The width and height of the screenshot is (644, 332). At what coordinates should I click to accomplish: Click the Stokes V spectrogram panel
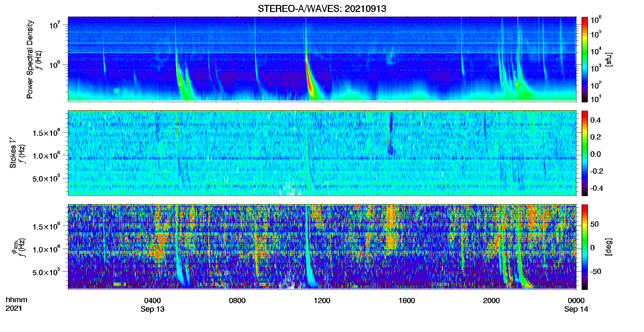322,153
